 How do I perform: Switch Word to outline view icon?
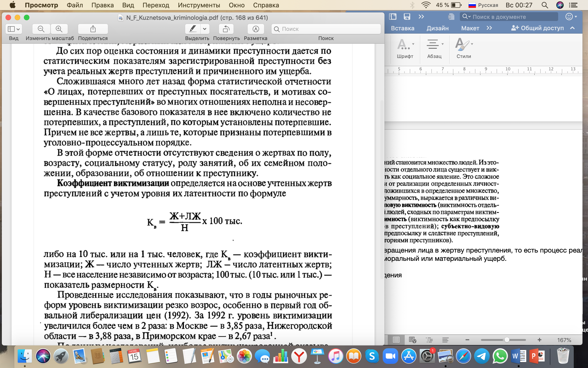point(429,340)
